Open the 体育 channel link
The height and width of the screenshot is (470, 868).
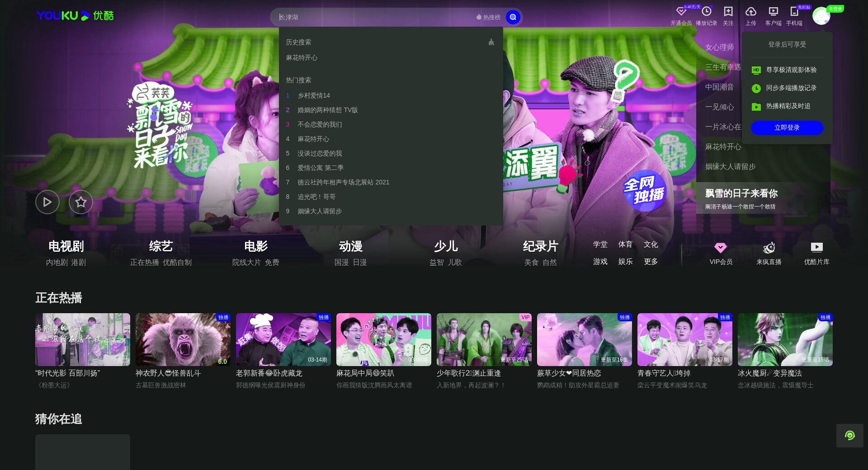point(626,244)
